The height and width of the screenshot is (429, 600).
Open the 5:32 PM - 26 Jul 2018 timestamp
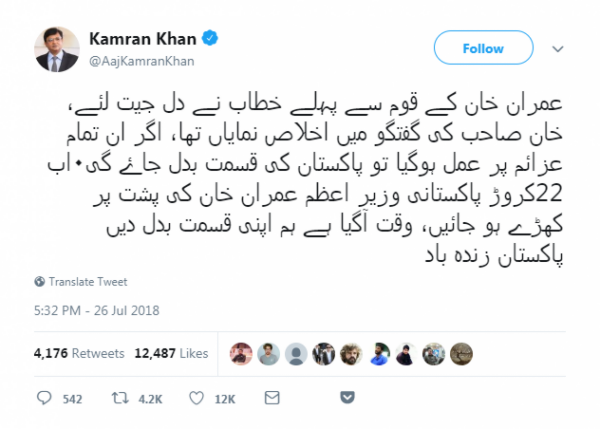[96, 310]
